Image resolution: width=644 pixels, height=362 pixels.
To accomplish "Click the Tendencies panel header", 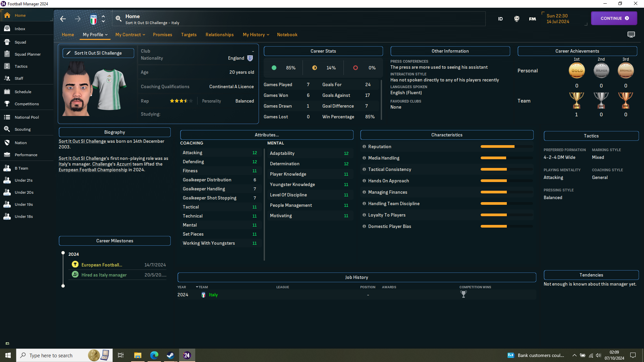I will (591, 275).
